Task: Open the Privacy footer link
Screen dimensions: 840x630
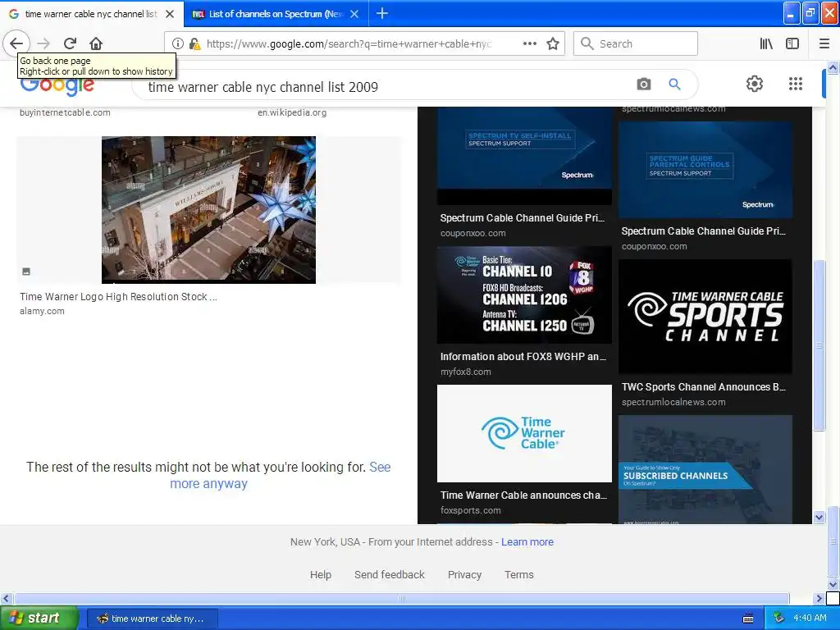Action: (464, 575)
